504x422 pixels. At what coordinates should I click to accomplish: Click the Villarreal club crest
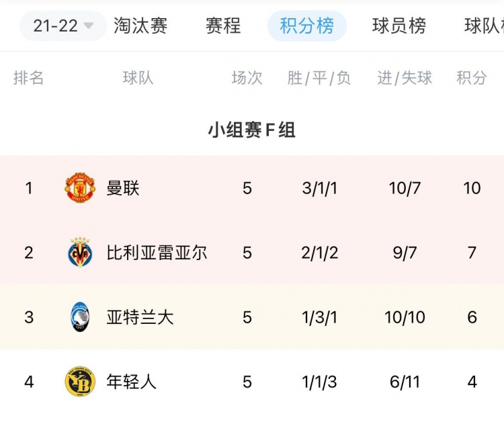pyautogui.click(x=80, y=253)
